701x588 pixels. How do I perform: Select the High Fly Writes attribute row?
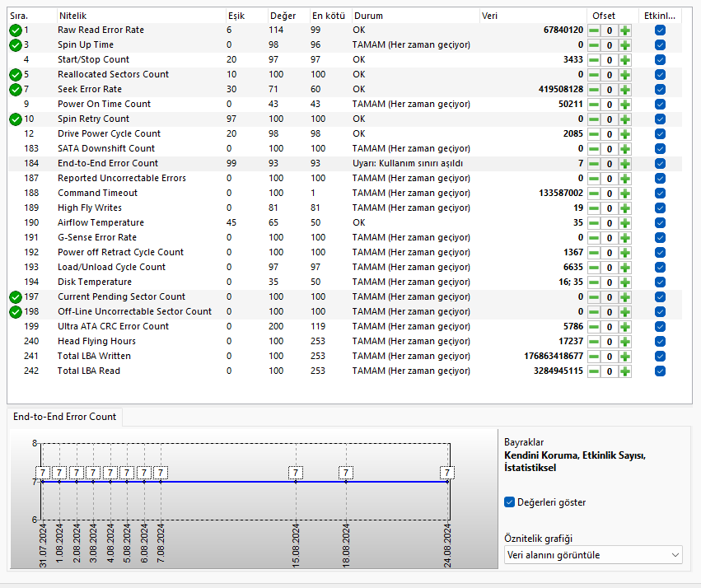345,208
